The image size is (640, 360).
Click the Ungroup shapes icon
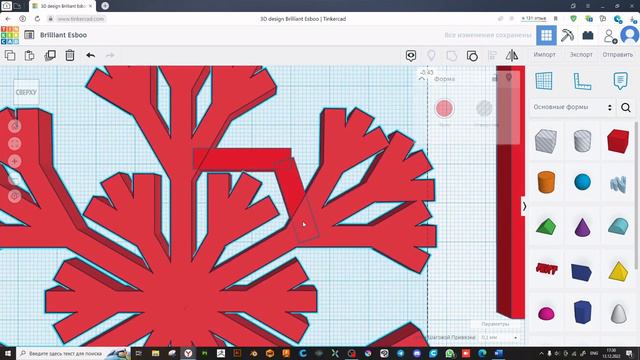(x=472, y=56)
